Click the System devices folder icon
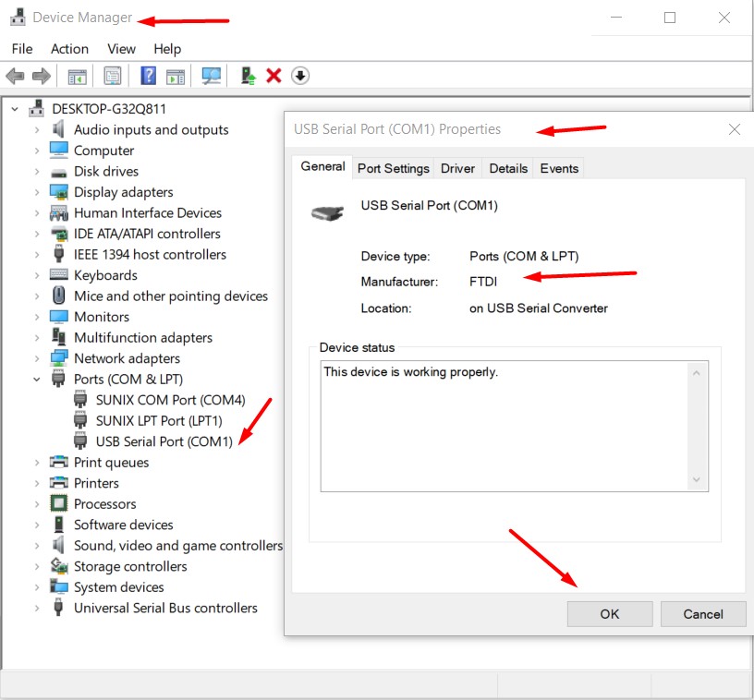Viewport: 754px width, 700px height. (x=58, y=586)
